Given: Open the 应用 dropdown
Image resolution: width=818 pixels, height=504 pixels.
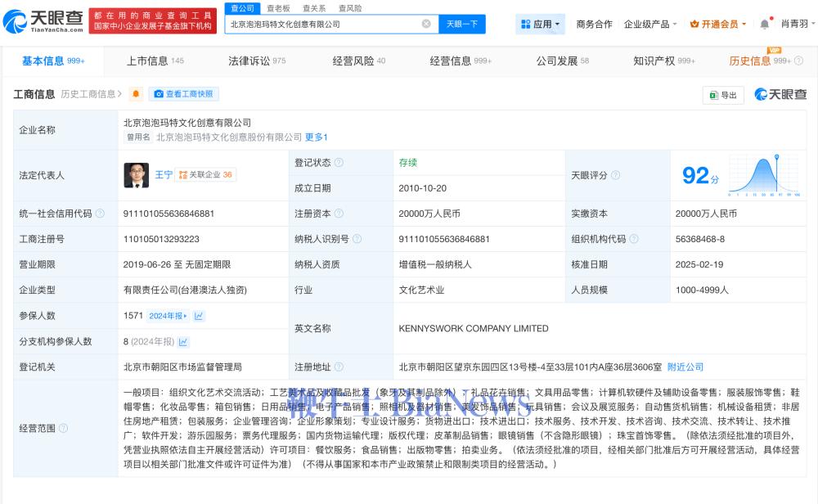Looking at the screenshot, I should pos(540,24).
